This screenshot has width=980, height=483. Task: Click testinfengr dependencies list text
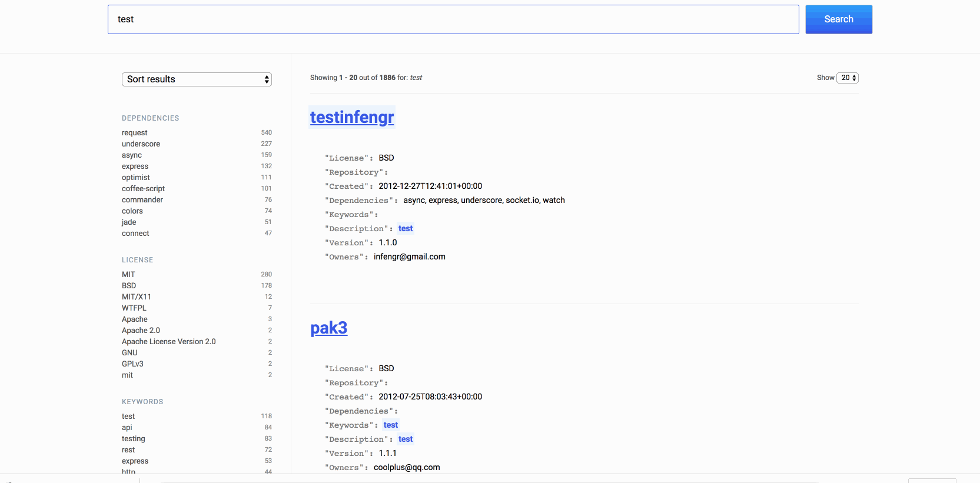tap(484, 200)
